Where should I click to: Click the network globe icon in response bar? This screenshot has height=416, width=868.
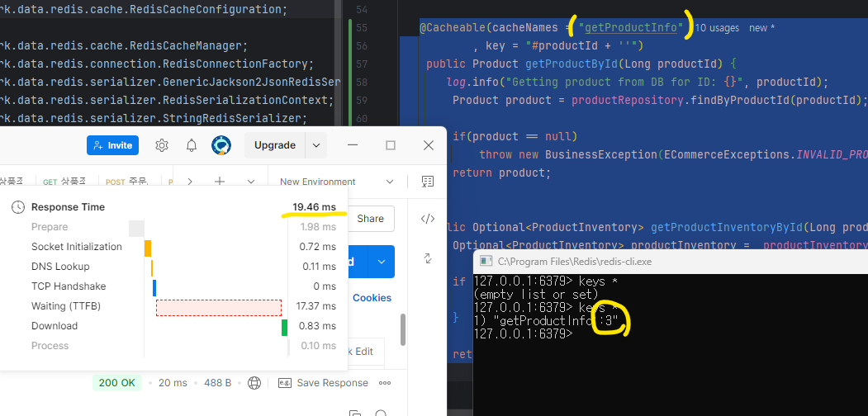tap(254, 383)
